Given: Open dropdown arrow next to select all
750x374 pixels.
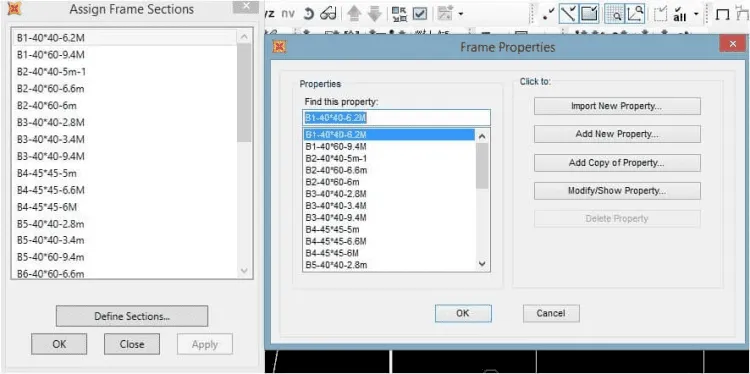Looking at the screenshot, I should coord(695,14).
